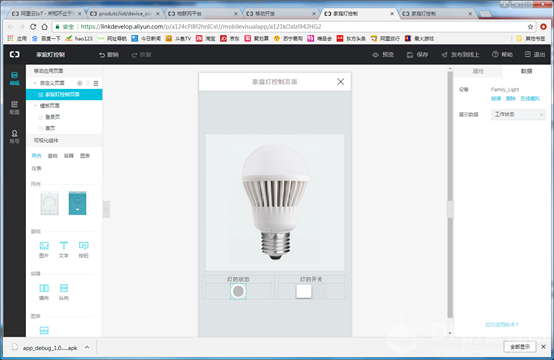Screen dimensions: 554x360
Task: Click the 删除 link under Family_Light
Action: tap(510, 99)
